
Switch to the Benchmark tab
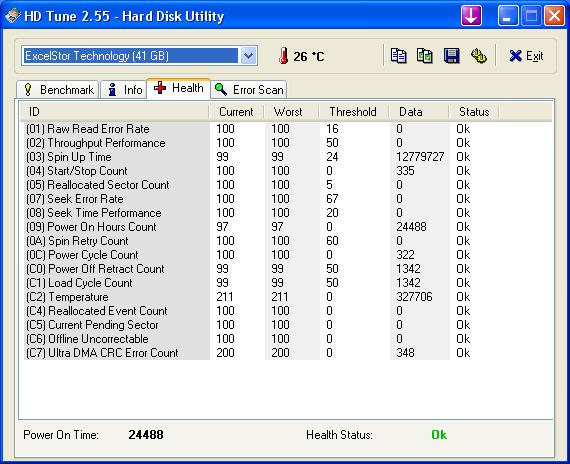[x=58, y=90]
